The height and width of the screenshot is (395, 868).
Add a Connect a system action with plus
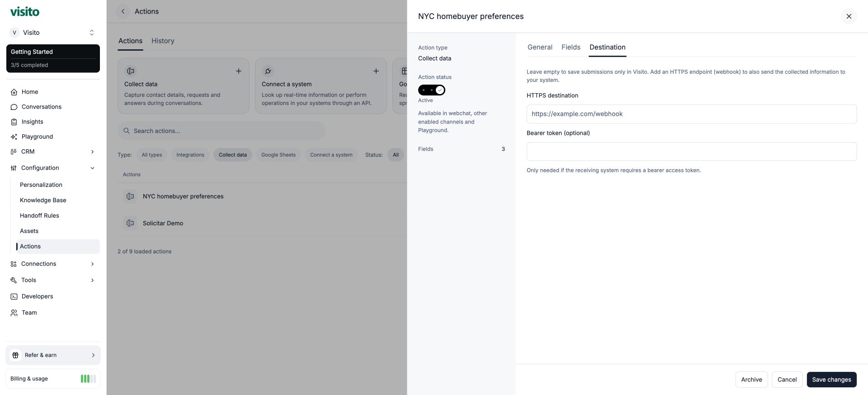pos(376,71)
